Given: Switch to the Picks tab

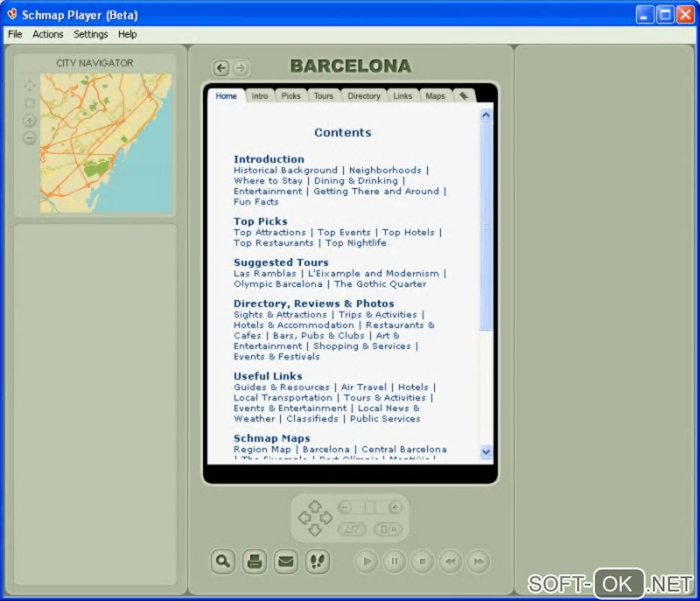Looking at the screenshot, I should click(x=290, y=96).
